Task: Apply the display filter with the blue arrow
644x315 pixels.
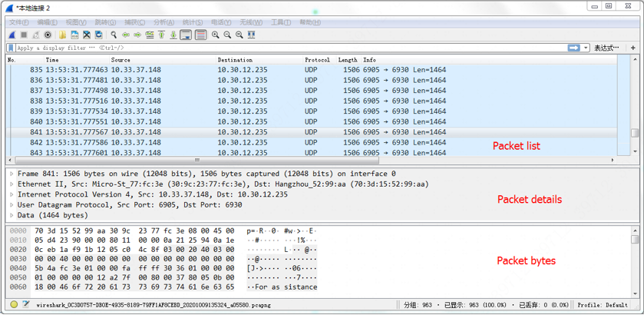Action: [574, 48]
